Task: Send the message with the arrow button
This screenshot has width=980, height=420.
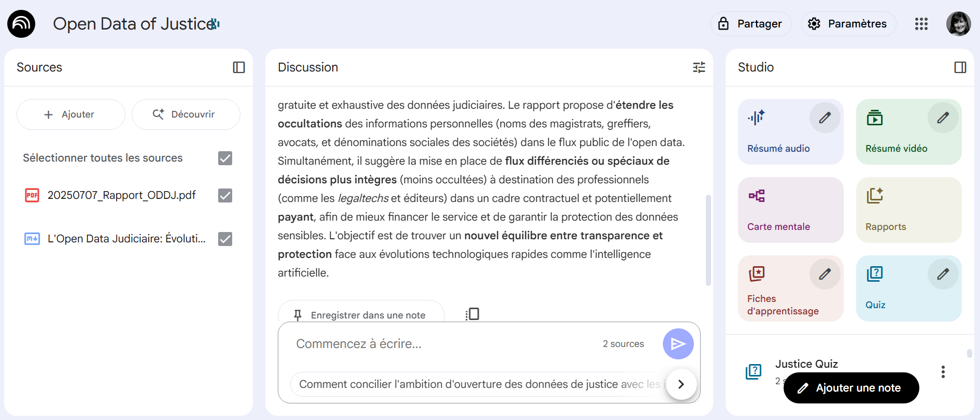Action: [678, 344]
